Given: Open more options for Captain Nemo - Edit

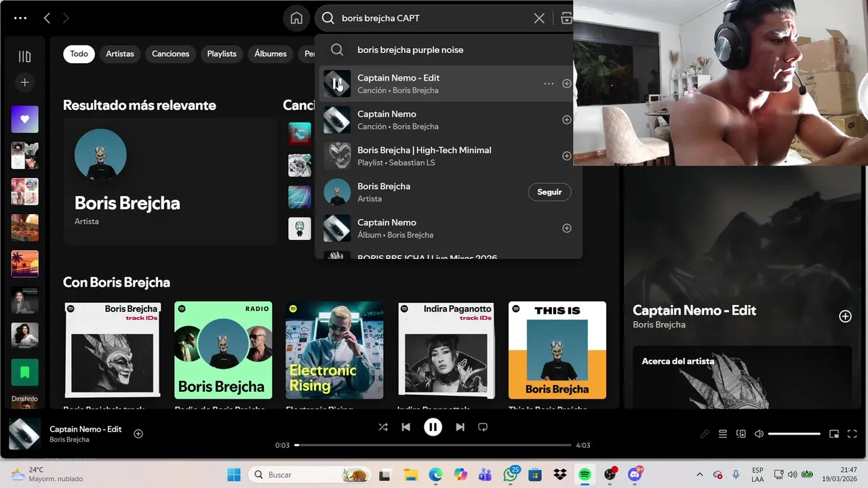Looking at the screenshot, I should click(x=549, y=83).
